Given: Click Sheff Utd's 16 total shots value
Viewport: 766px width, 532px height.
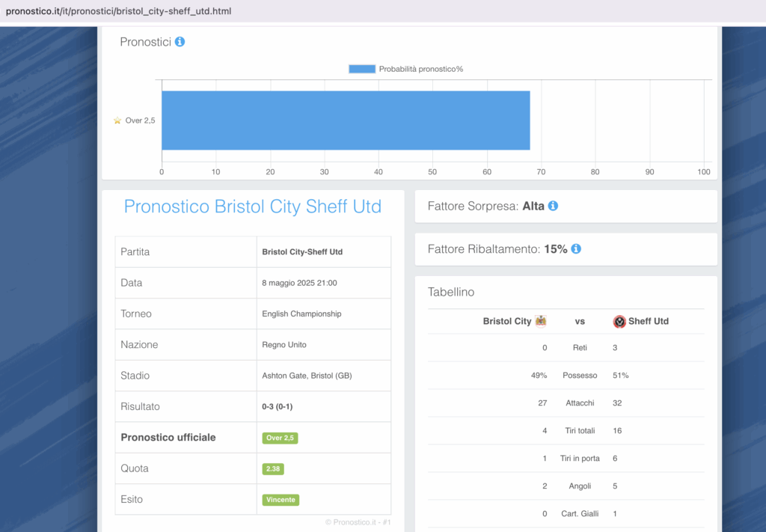Looking at the screenshot, I should click(x=617, y=431).
